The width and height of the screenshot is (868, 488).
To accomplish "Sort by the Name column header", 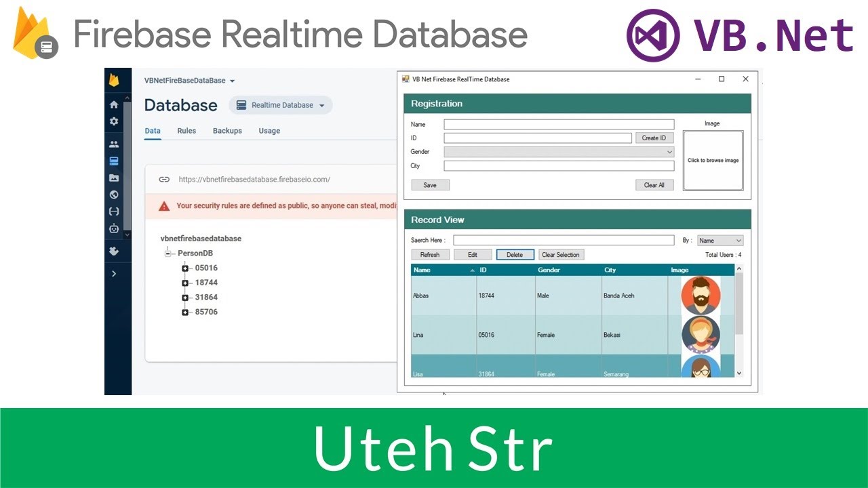I will click(443, 270).
